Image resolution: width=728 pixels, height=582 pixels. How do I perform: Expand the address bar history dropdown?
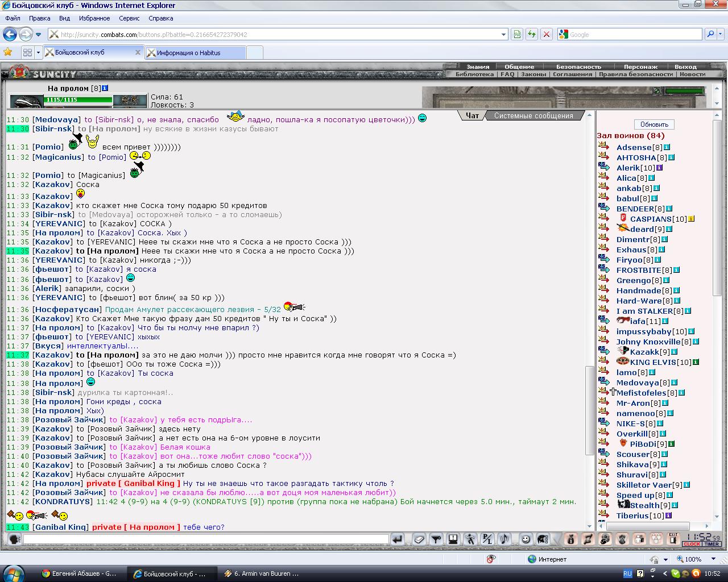tap(503, 35)
